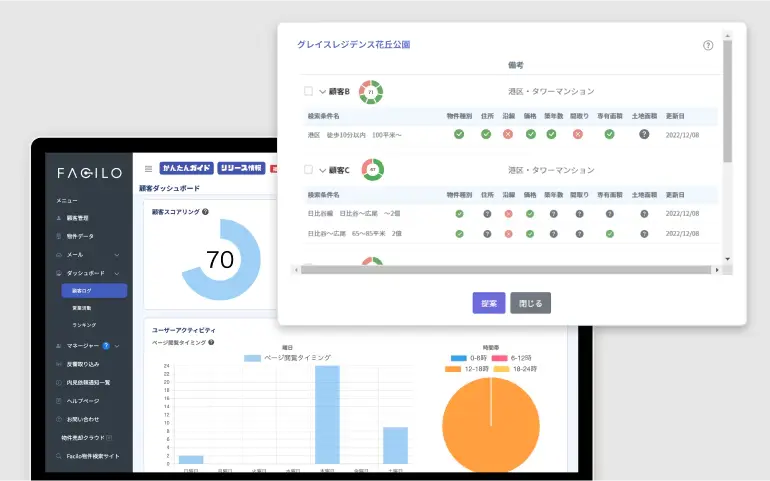The height and width of the screenshot is (481, 770).
Task: Click the question mark under 土地面積 for 顧客B
Action: [644, 134]
